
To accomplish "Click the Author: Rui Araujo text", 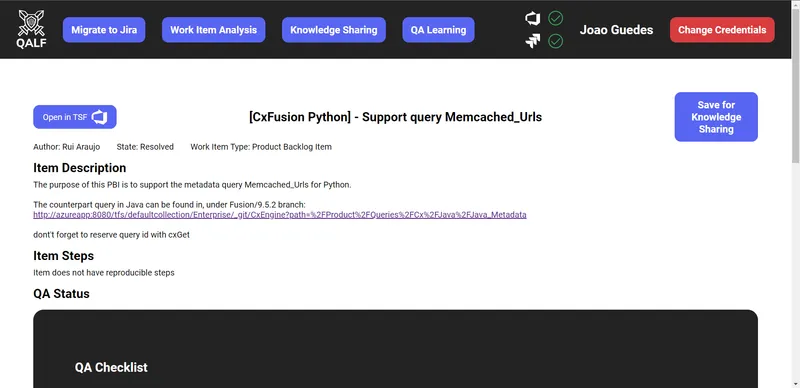I will (67, 147).
